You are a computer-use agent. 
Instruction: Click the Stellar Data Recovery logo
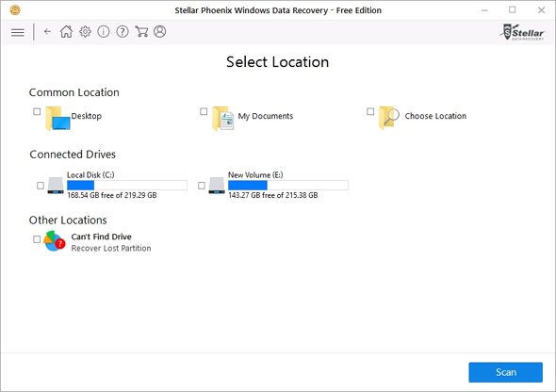[x=523, y=32]
